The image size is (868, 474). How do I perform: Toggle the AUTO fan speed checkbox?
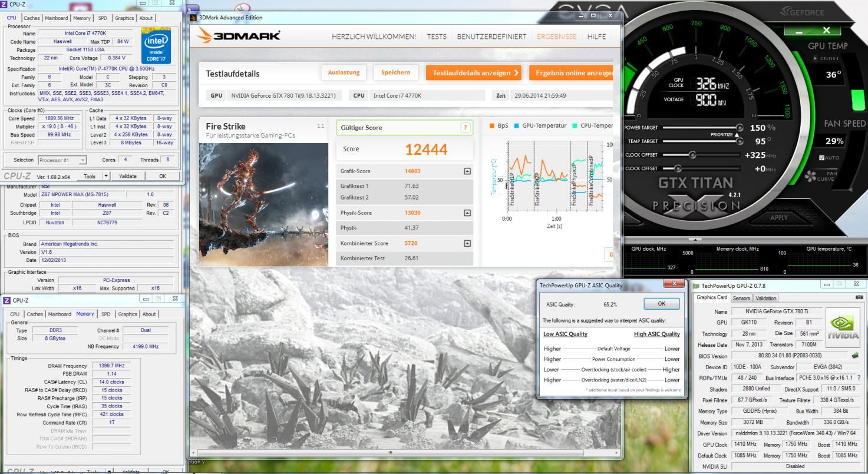(823, 157)
